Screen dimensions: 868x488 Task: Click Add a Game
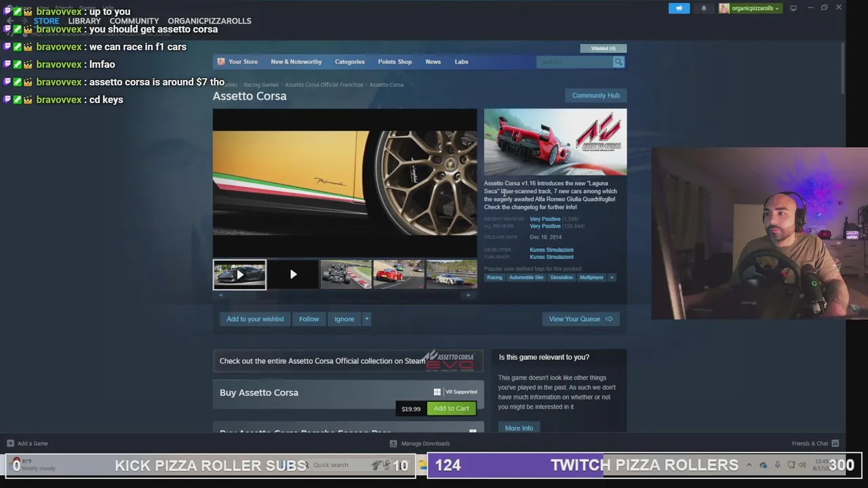[x=33, y=443]
